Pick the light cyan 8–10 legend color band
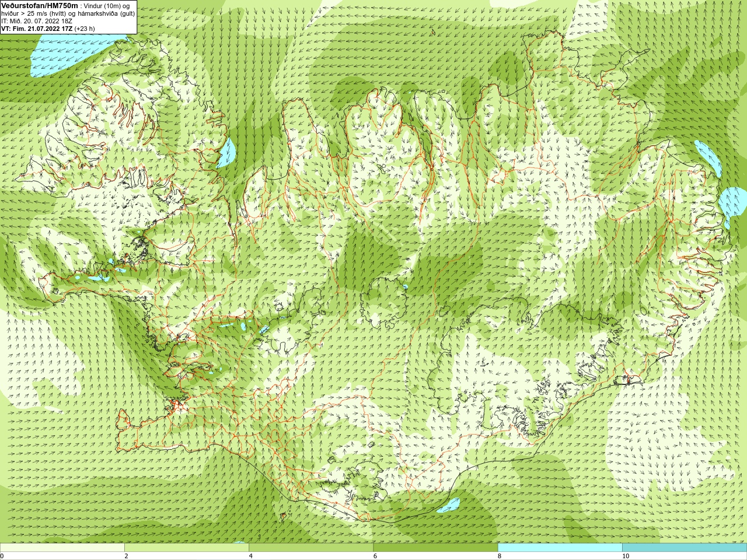Image resolution: width=747 pixels, height=560 pixels. [560, 548]
